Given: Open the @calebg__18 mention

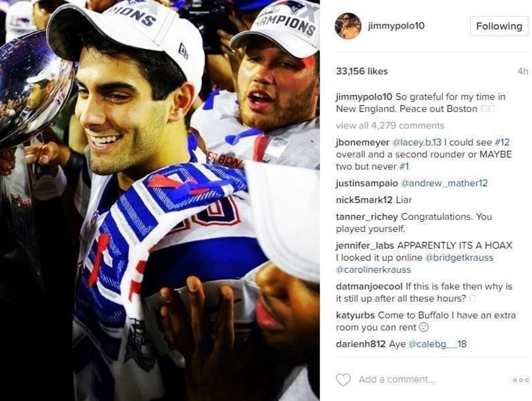Looking at the screenshot, I should coord(438,344).
